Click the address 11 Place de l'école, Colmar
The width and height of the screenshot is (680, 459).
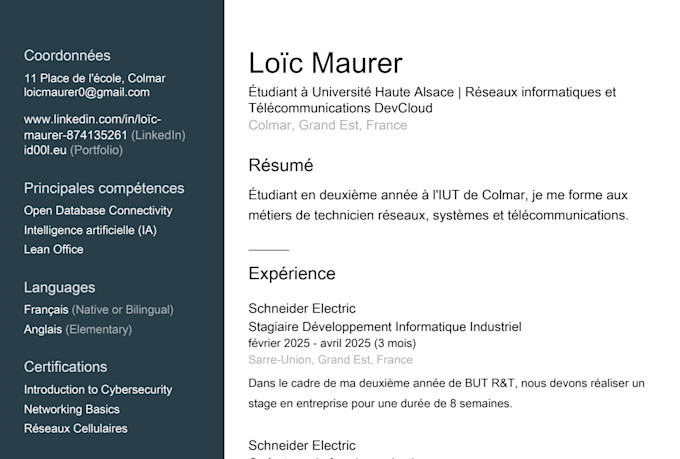[x=95, y=78]
